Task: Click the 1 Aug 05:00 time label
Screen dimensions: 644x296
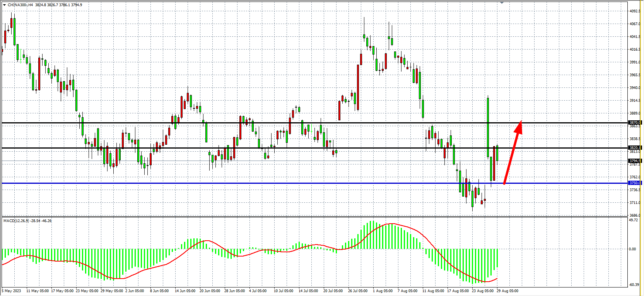Action: pos(383,291)
